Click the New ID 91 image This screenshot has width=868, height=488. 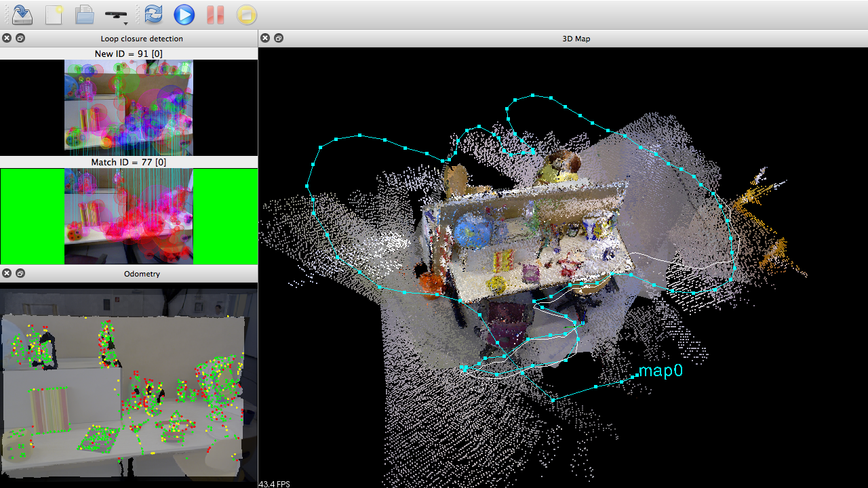129,107
